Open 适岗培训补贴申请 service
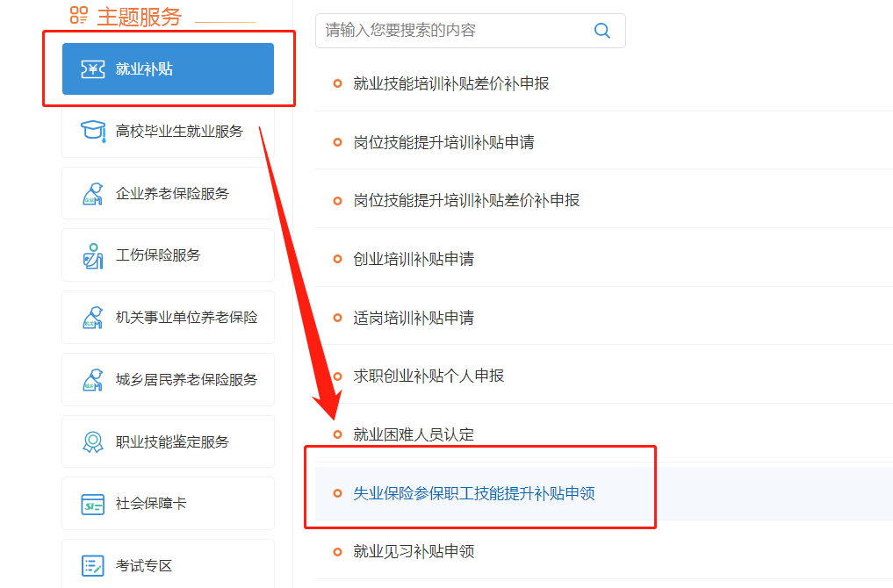This screenshot has width=893, height=588. (414, 318)
